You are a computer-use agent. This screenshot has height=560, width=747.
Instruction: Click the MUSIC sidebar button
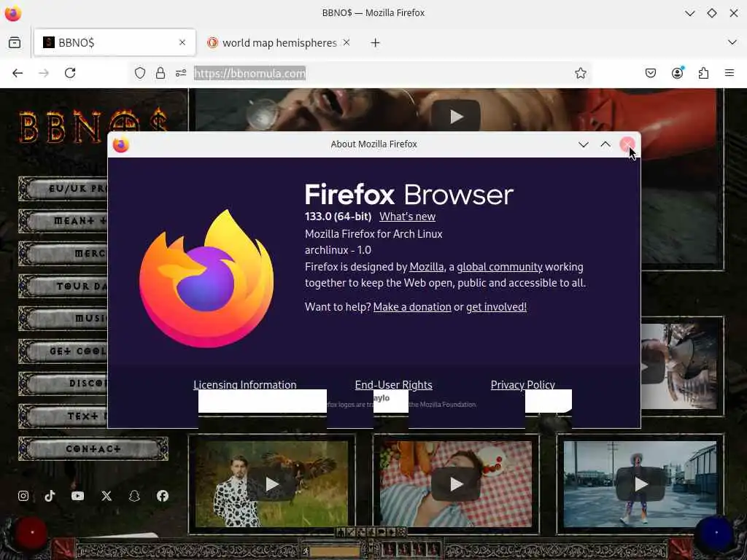point(63,318)
